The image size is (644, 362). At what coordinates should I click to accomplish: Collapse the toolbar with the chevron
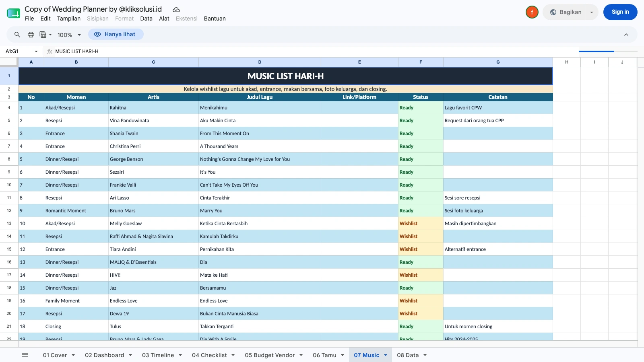coord(626,35)
